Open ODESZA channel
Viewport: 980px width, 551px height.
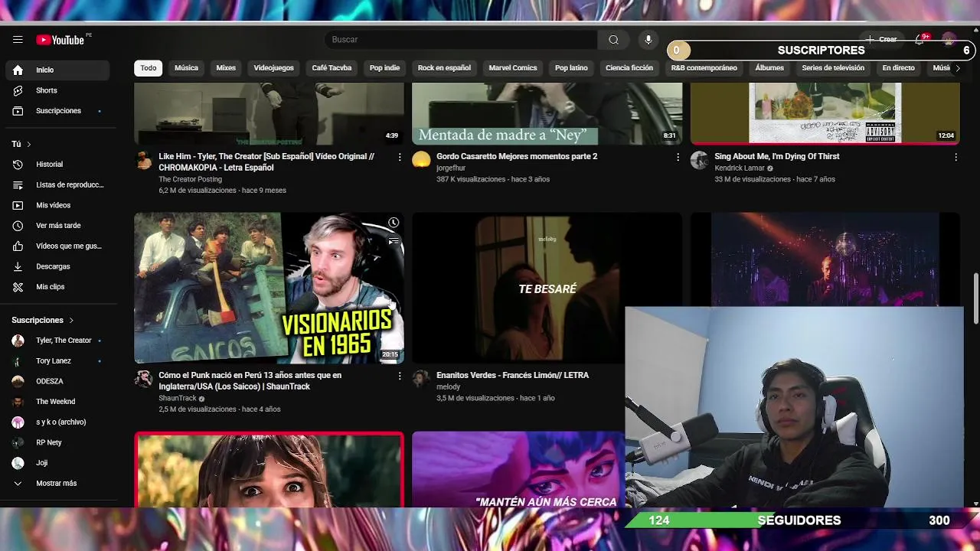(57, 381)
